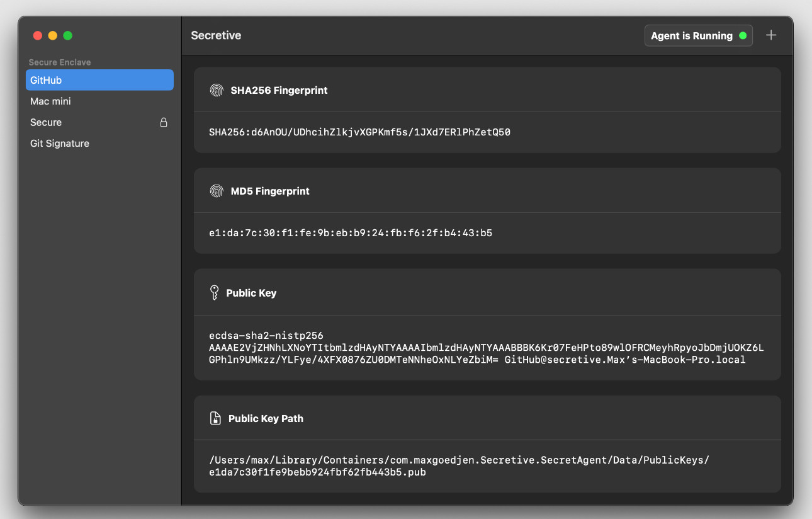Select the Mac mini secret
This screenshot has height=519, width=812.
tap(99, 101)
